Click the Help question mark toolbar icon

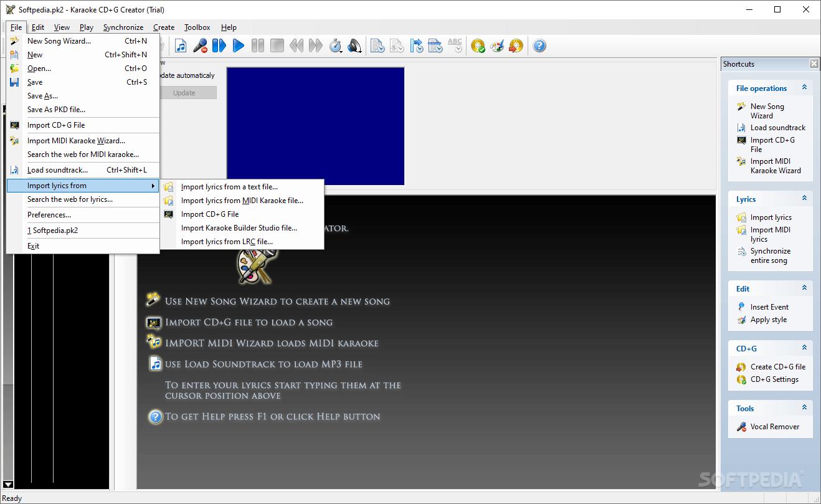539,45
